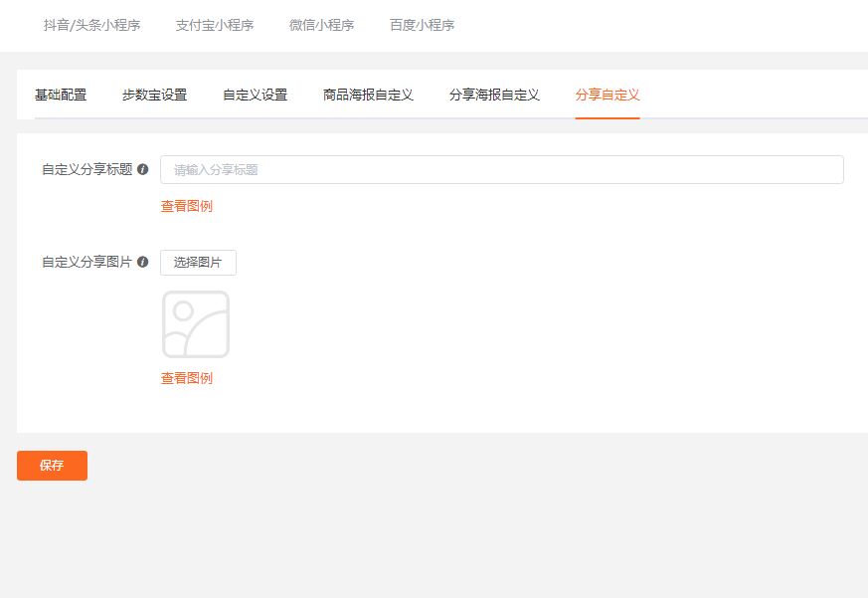Go to 百度小程序 tab
This screenshot has height=598, width=868.
422,26
